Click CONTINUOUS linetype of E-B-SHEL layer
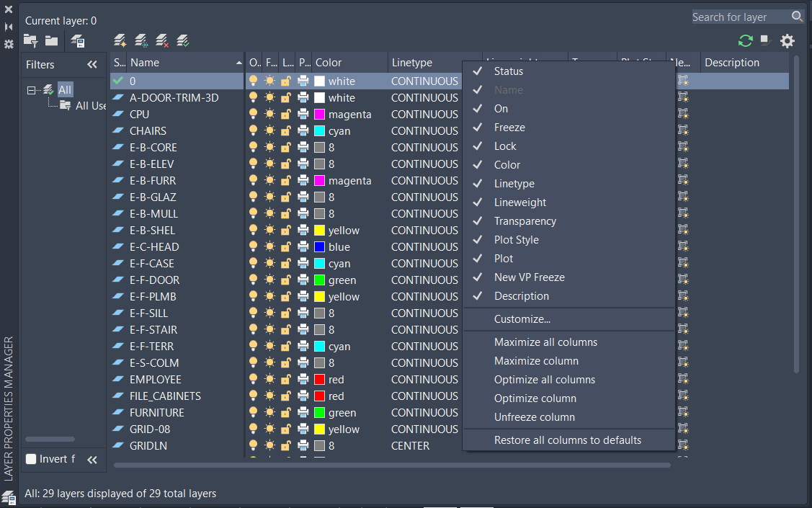 tap(424, 230)
